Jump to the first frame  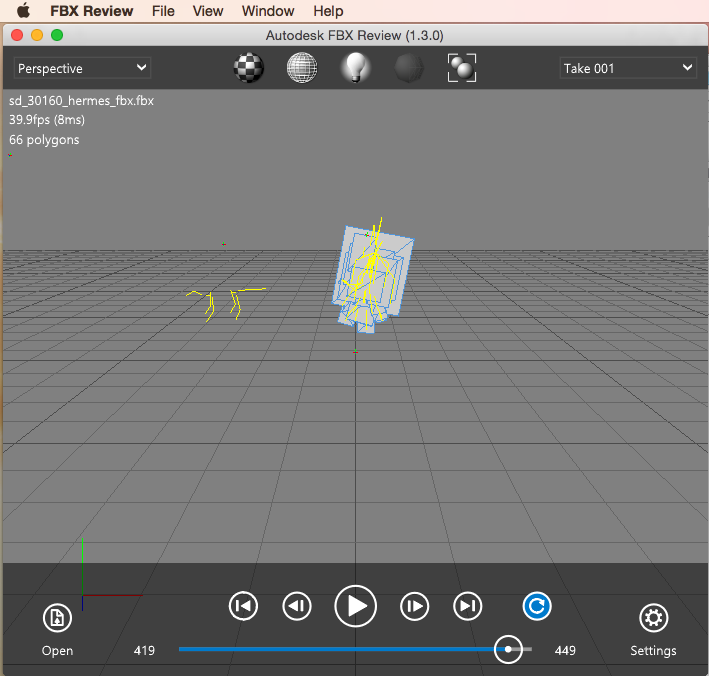(x=243, y=606)
